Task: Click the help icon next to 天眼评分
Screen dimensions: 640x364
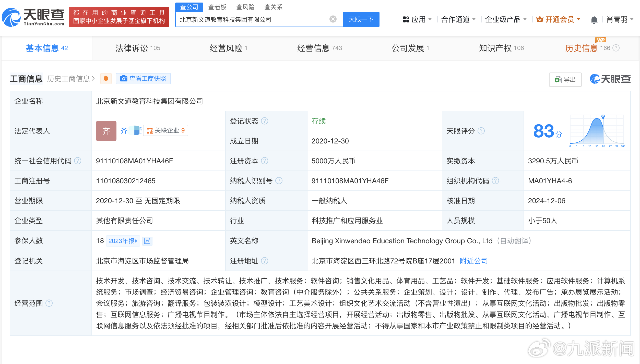Action: [481, 131]
